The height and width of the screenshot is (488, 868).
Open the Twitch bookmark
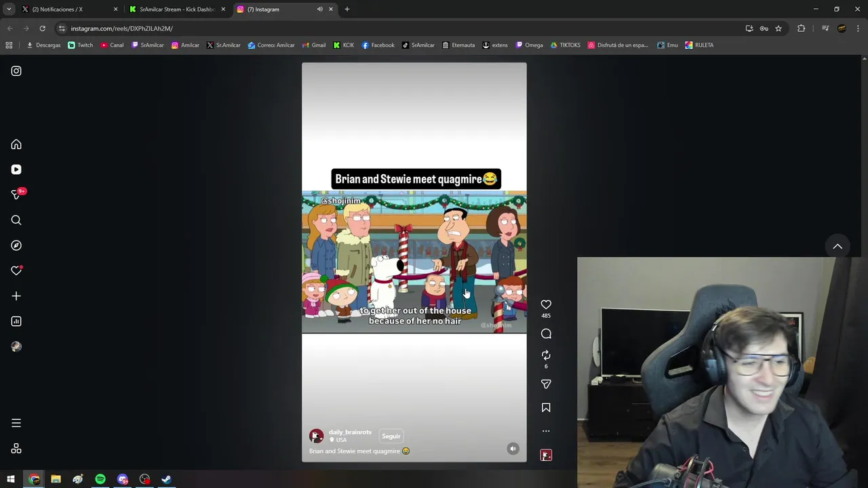[80, 45]
